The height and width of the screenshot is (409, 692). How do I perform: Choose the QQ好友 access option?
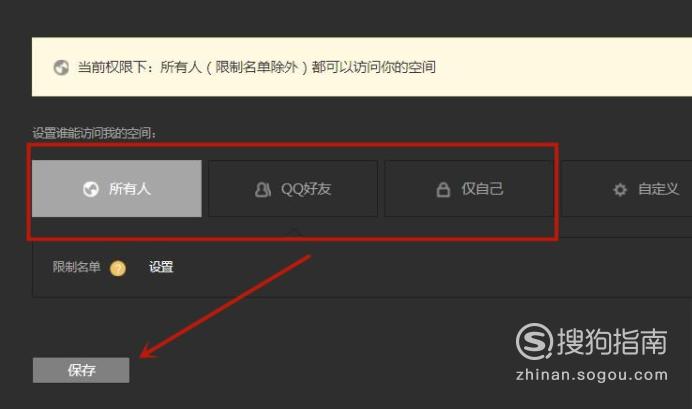(x=293, y=188)
